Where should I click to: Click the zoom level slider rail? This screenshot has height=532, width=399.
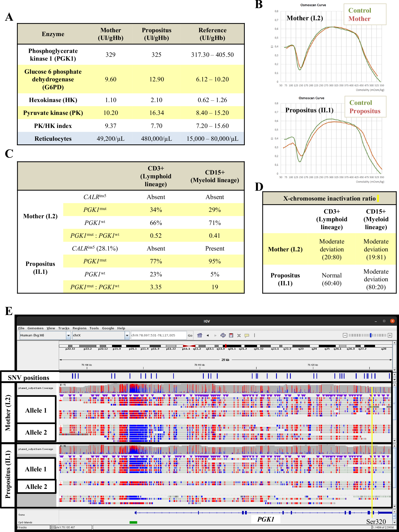[x=367, y=335]
